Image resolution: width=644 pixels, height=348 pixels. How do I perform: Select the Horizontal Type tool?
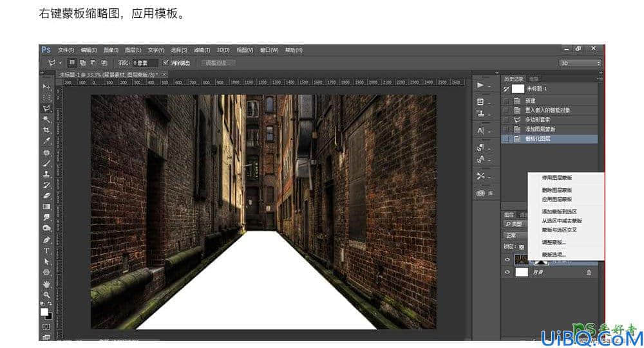click(46, 250)
